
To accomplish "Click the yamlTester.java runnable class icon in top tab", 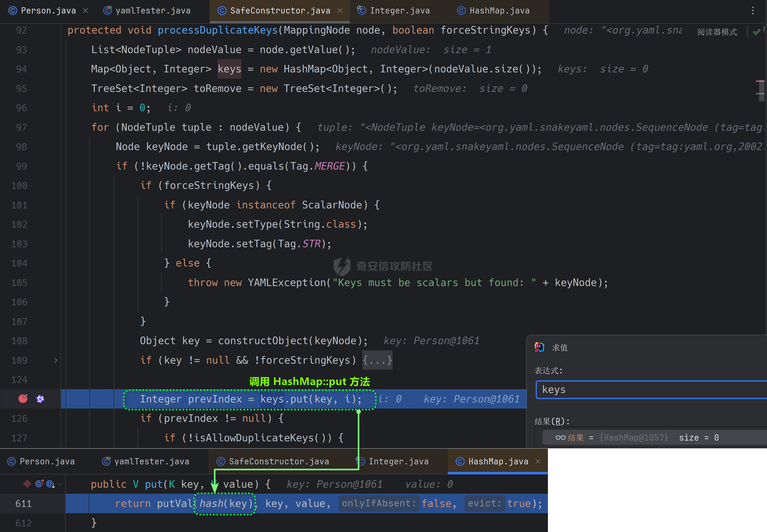I will [x=107, y=11].
